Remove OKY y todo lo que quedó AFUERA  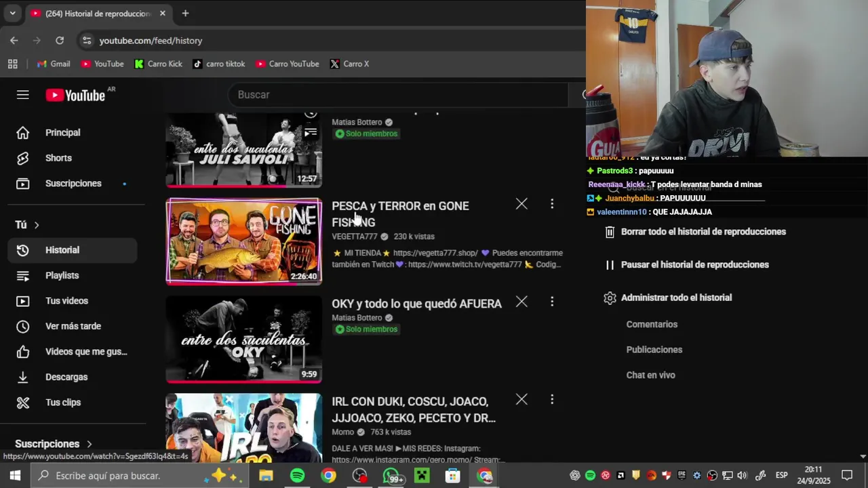521,302
